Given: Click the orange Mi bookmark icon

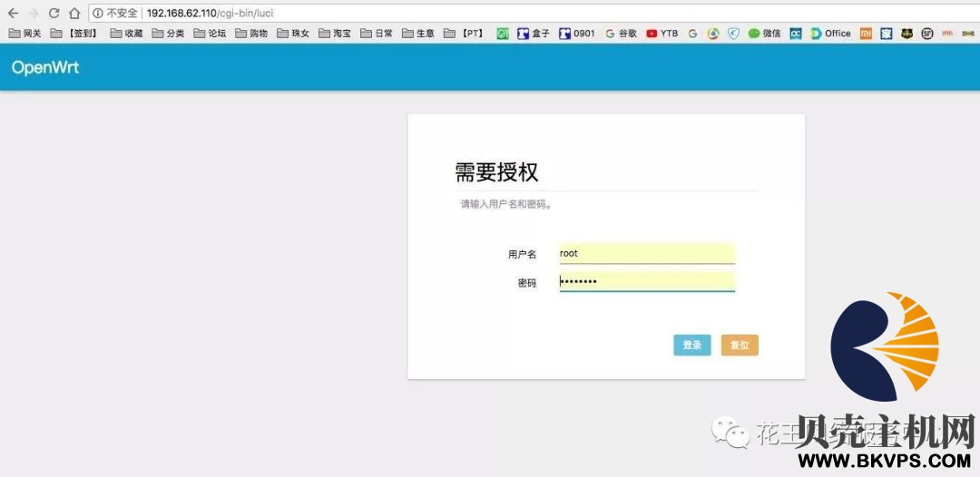Looking at the screenshot, I should (866, 34).
